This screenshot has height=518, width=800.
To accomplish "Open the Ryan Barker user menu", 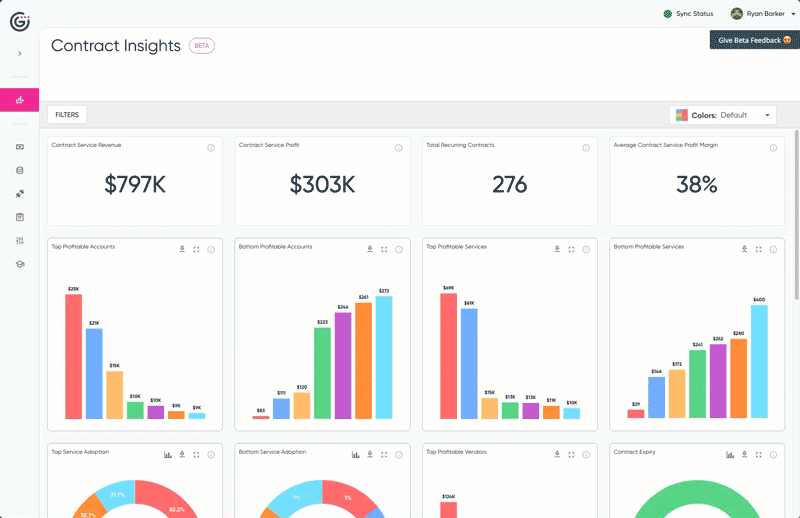I will point(763,14).
